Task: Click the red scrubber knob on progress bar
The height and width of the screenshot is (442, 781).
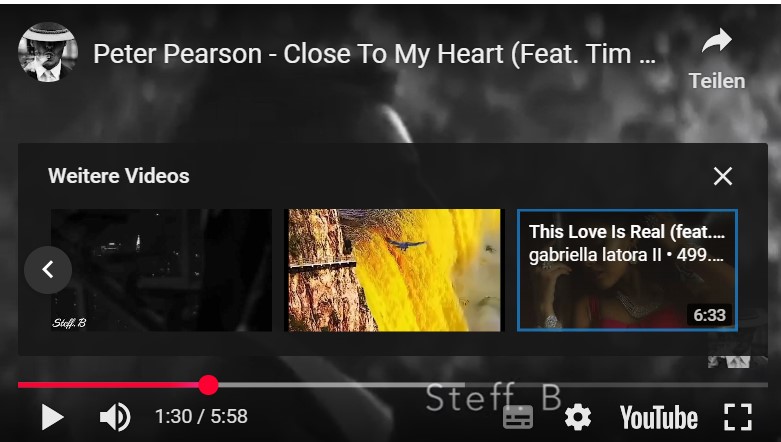Action: tap(208, 385)
